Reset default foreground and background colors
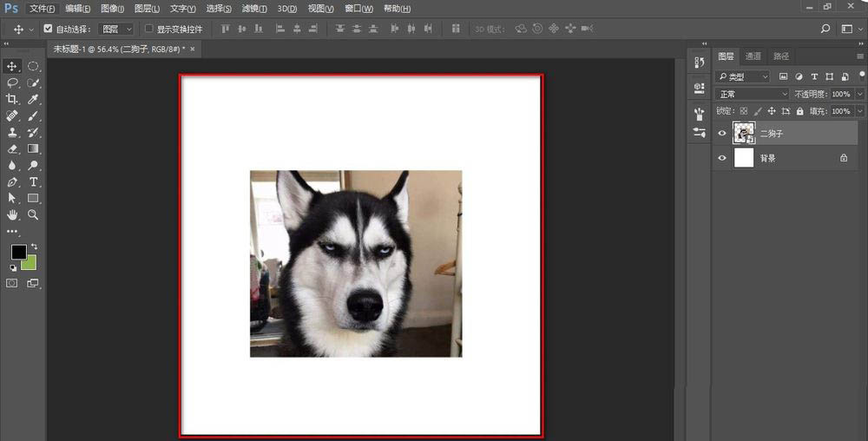 coord(13,267)
